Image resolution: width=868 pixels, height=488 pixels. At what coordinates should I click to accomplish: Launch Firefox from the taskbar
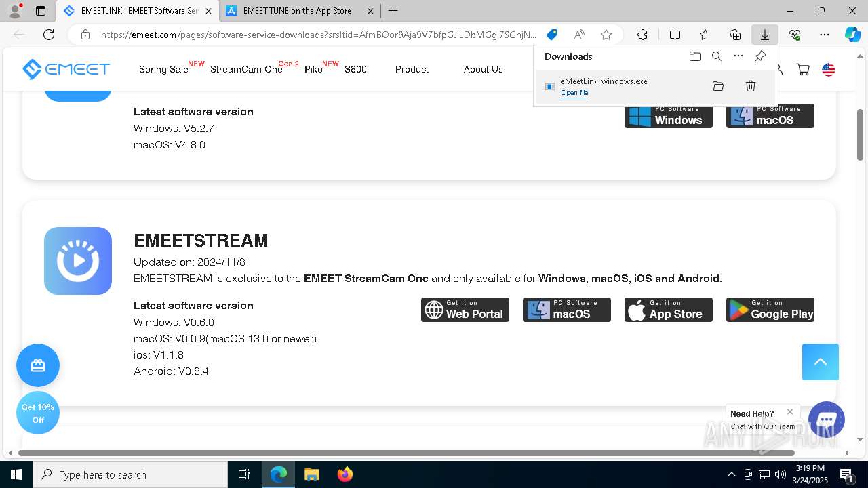point(345,474)
